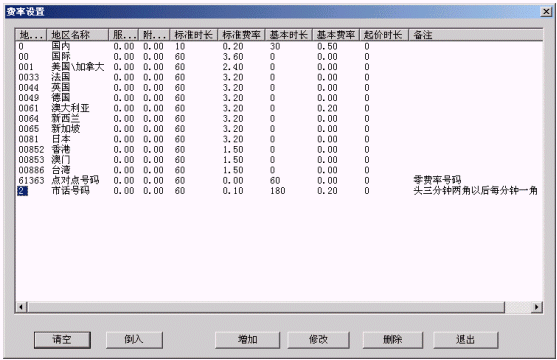The height and width of the screenshot is (360, 557).
Task: Click the 备注 column header
Action: [x=475, y=35]
